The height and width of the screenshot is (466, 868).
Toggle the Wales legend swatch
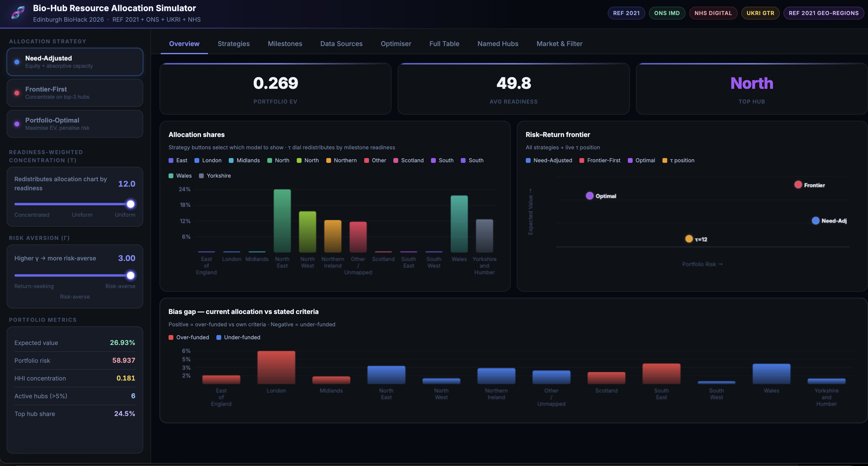coord(171,176)
